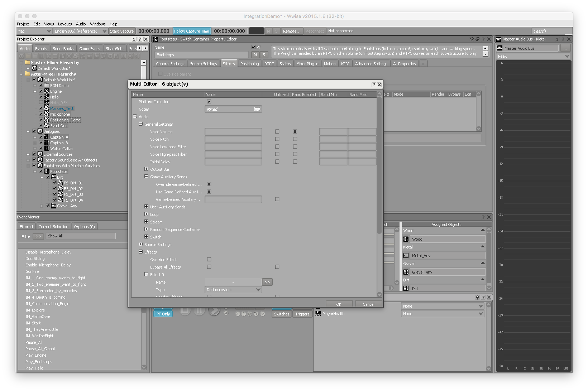
Task: Toggle the Platform Inclusion checkbox
Action: click(x=209, y=101)
